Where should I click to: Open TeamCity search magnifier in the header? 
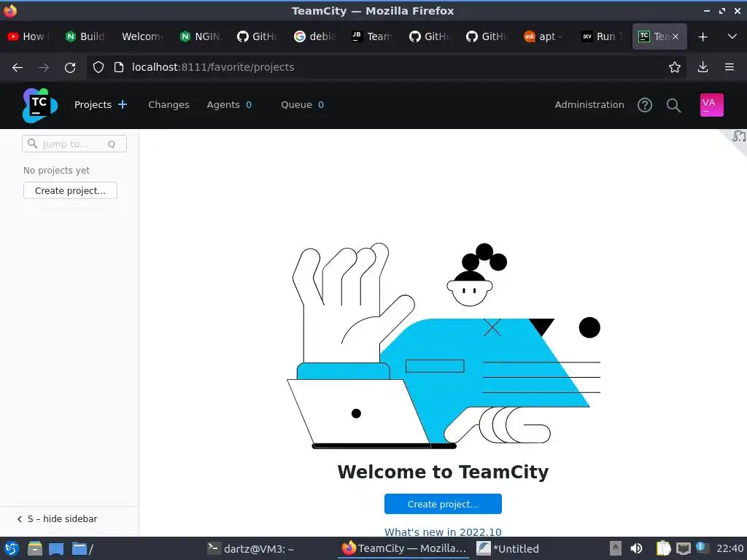[673, 105]
